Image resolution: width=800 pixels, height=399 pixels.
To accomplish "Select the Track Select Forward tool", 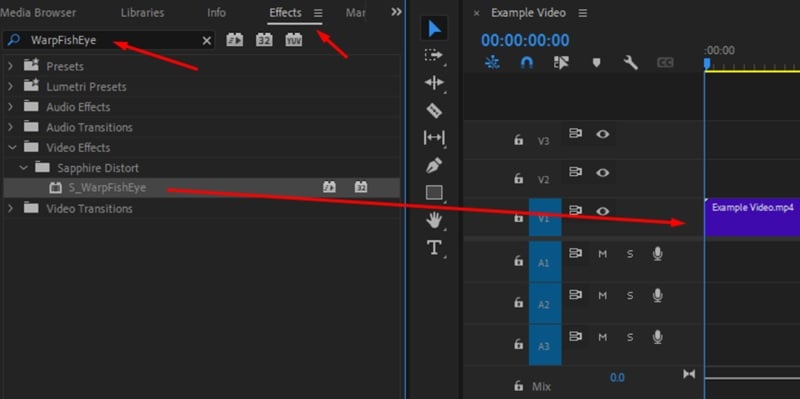I will (434, 55).
